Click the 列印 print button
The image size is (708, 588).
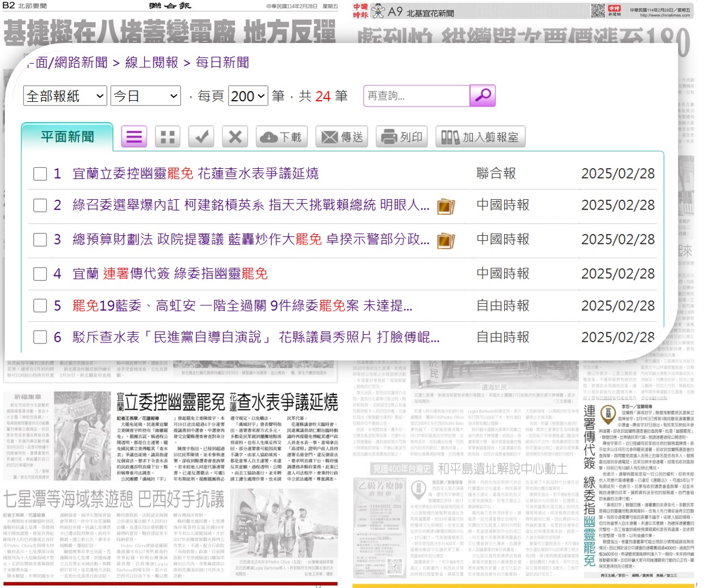[402, 137]
